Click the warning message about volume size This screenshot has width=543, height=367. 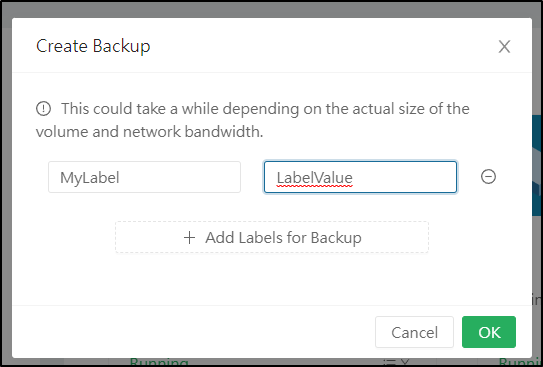[x=253, y=120]
